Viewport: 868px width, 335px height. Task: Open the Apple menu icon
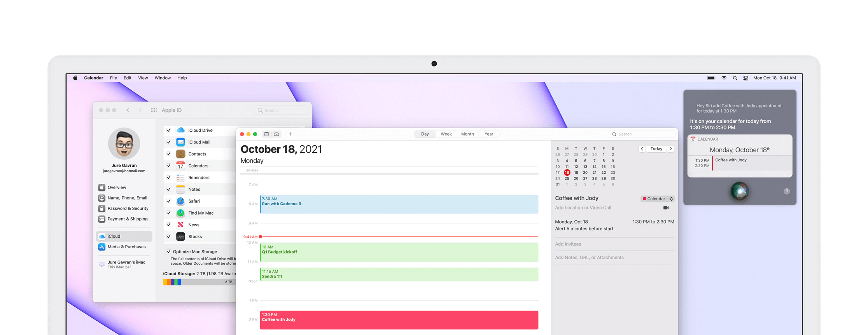point(75,78)
